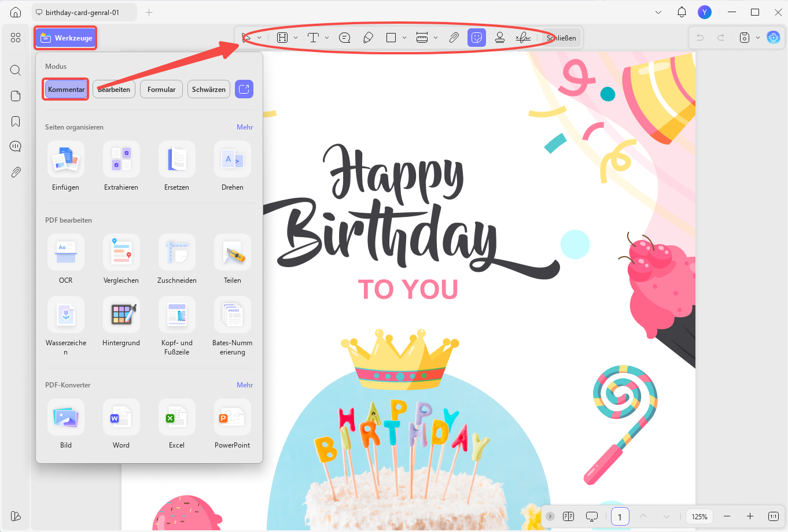The image size is (788, 532).
Task: Open the Bates-Nummerierung tool
Action: pyautogui.click(x=233, y=326)
